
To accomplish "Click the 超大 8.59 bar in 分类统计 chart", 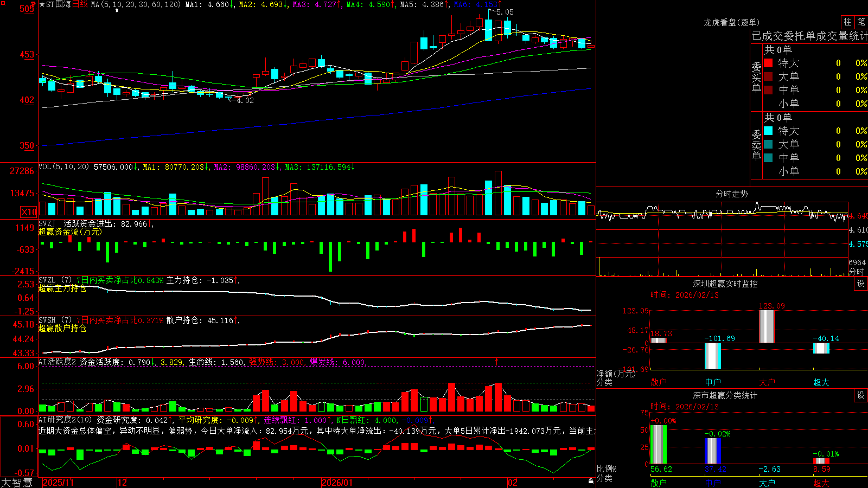I will 821,461.
